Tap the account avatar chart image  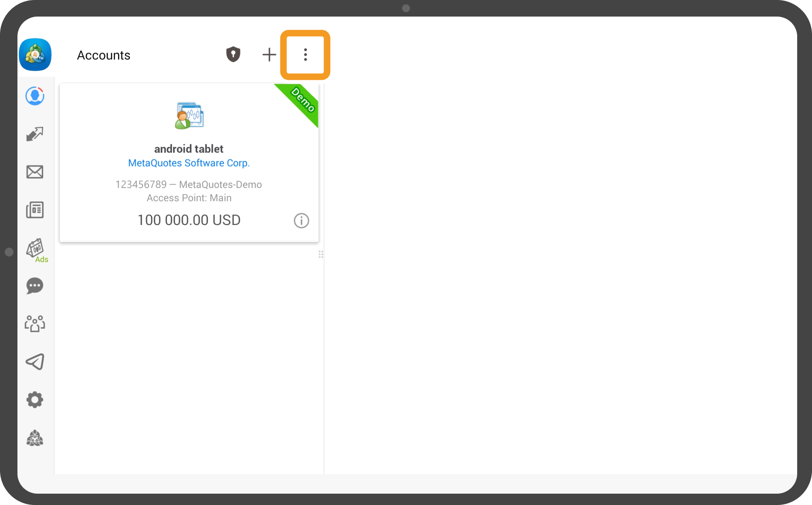pyautogui.click(x=189, y=116)
